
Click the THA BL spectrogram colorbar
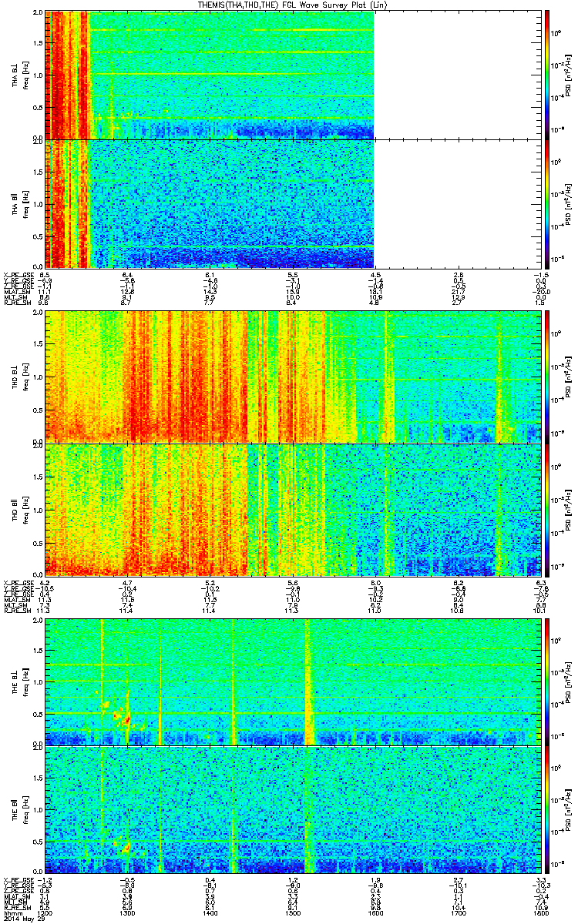point(547,75)
